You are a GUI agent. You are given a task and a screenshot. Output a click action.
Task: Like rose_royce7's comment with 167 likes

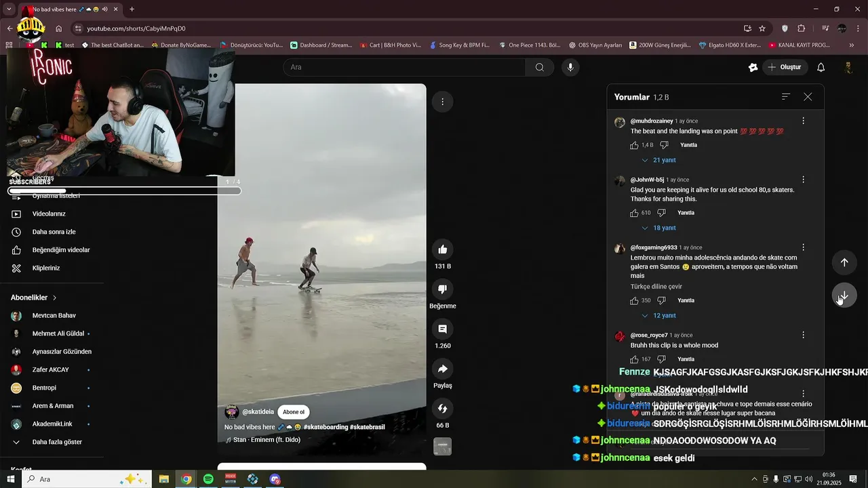(x=635, y=359)
